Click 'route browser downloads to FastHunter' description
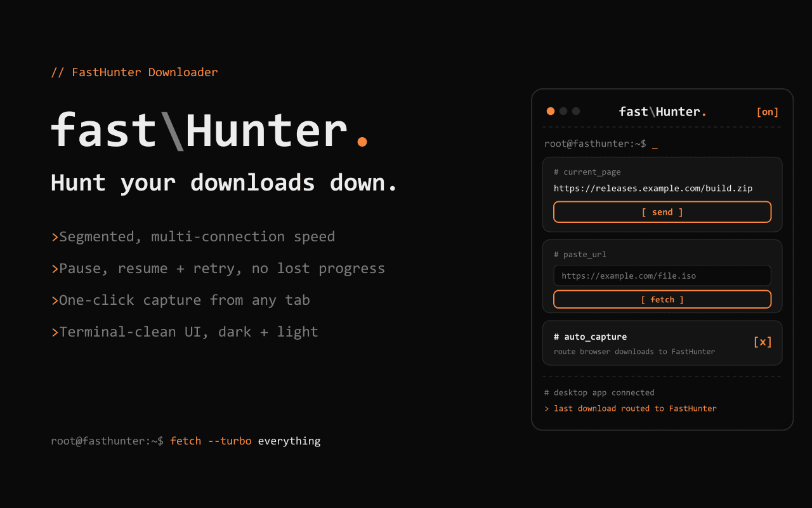This screenshot has height=508, width=812. [x=634, y=351]
